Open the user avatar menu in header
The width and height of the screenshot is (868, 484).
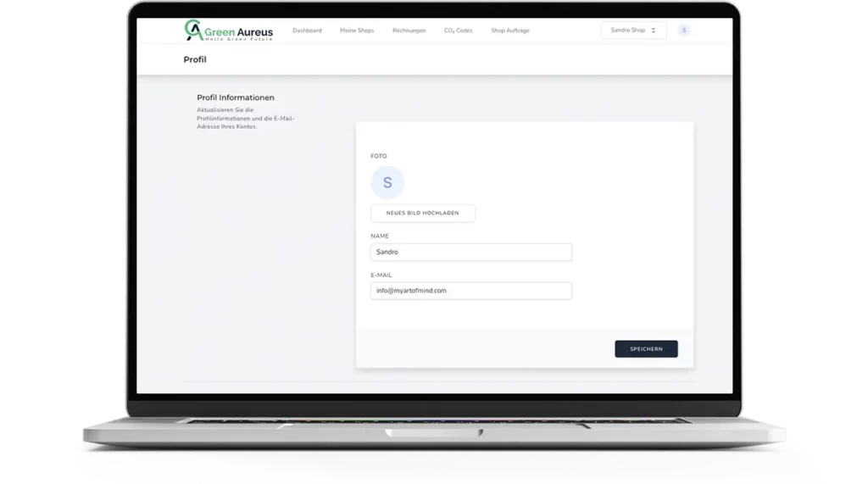tap(684, 31)
